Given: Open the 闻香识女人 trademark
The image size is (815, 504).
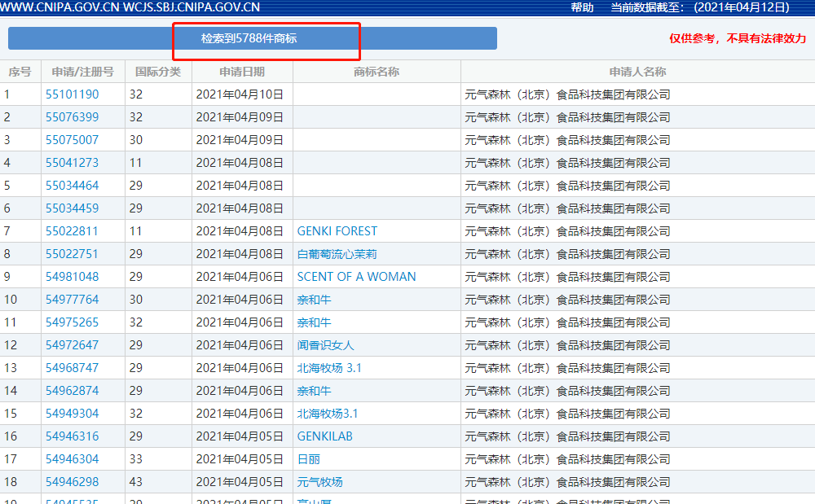Looking at the screenshot, I should click(325, 346).
